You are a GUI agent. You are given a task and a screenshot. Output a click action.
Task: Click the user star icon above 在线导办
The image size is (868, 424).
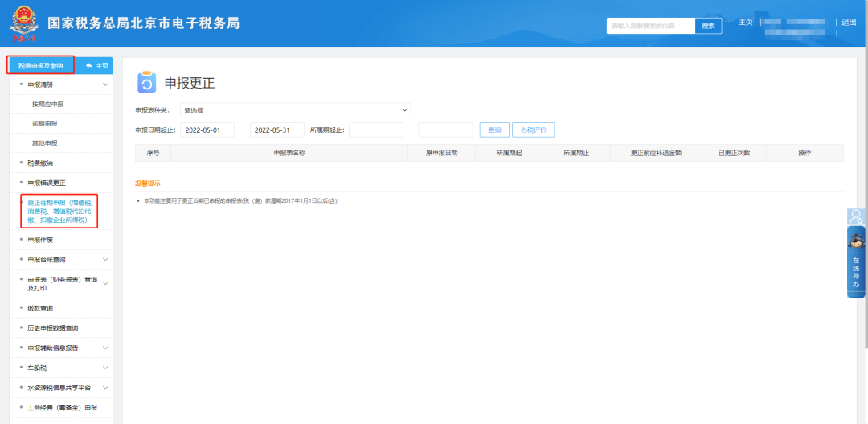pos(856,216)
